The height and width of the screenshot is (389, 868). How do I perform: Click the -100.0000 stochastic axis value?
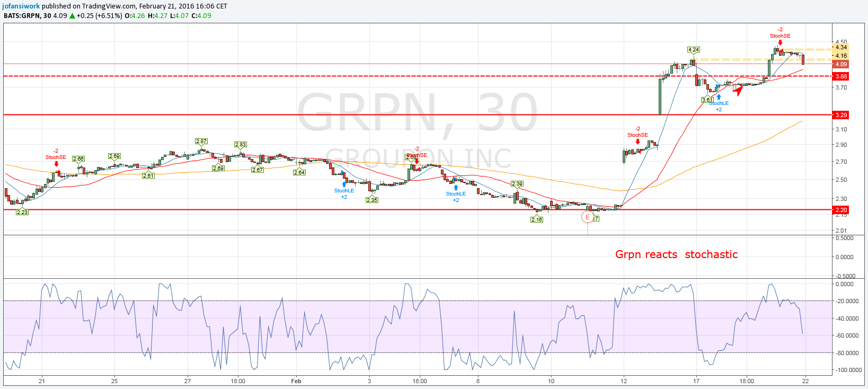pos(847,370)
